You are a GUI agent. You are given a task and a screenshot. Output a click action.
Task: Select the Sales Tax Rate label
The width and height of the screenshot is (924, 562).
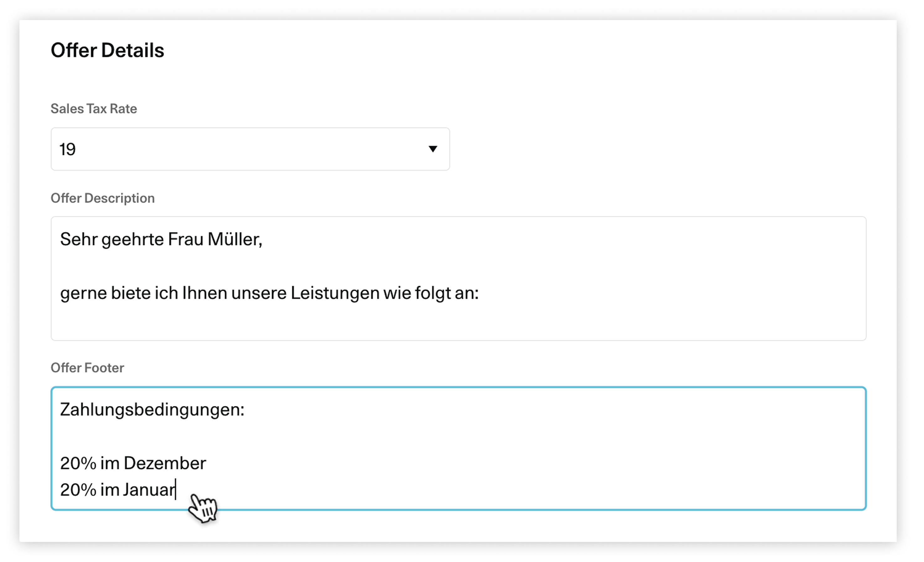tap(93, 109)
